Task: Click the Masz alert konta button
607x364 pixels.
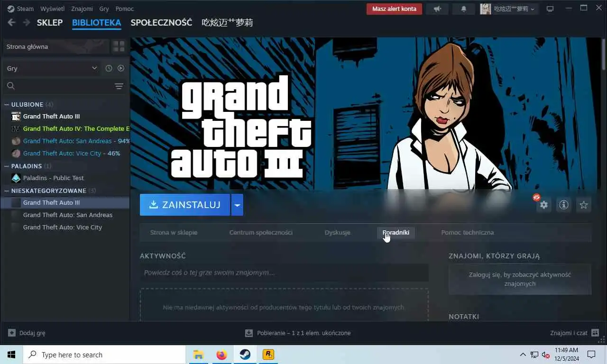Action: pos(394,9)
